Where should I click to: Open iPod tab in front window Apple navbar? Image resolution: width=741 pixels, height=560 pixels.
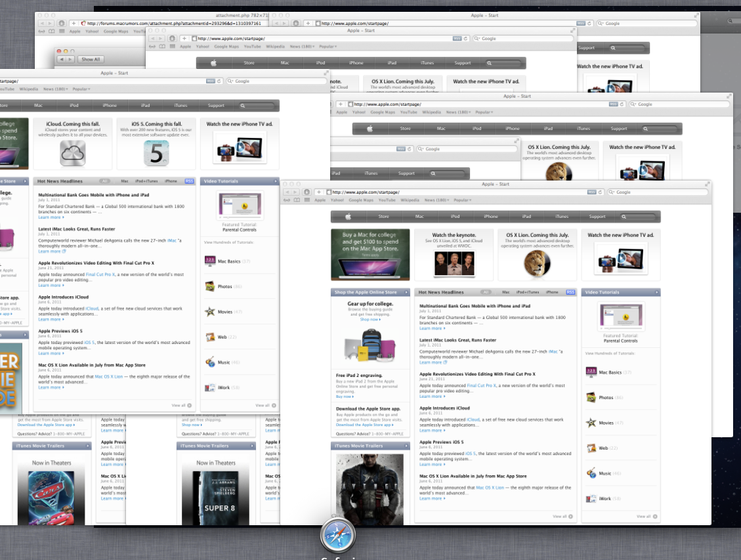click(455, 217)
